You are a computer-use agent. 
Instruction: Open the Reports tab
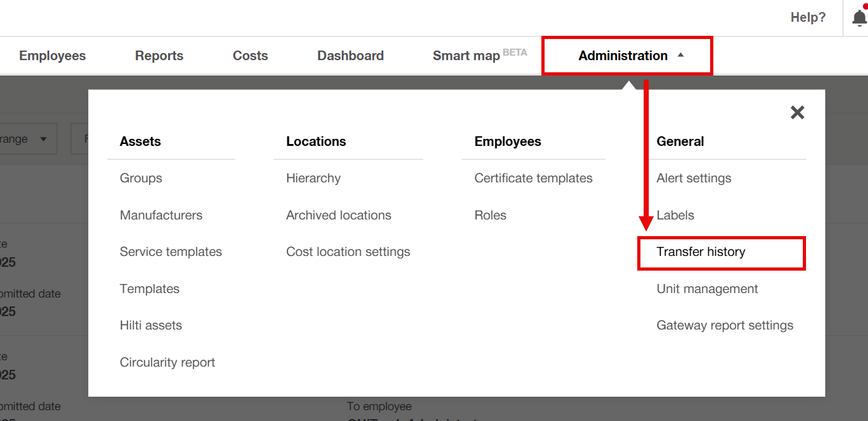tap(159, 56)
